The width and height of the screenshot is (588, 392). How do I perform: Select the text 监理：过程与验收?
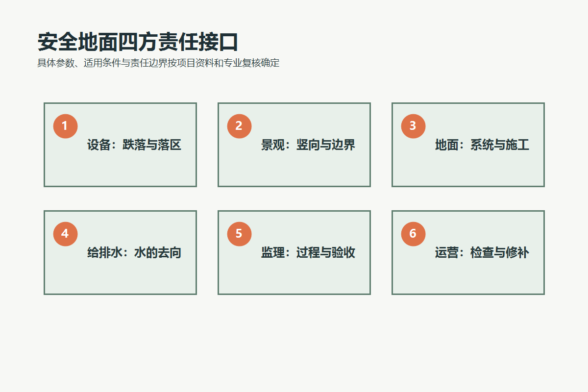308,253
